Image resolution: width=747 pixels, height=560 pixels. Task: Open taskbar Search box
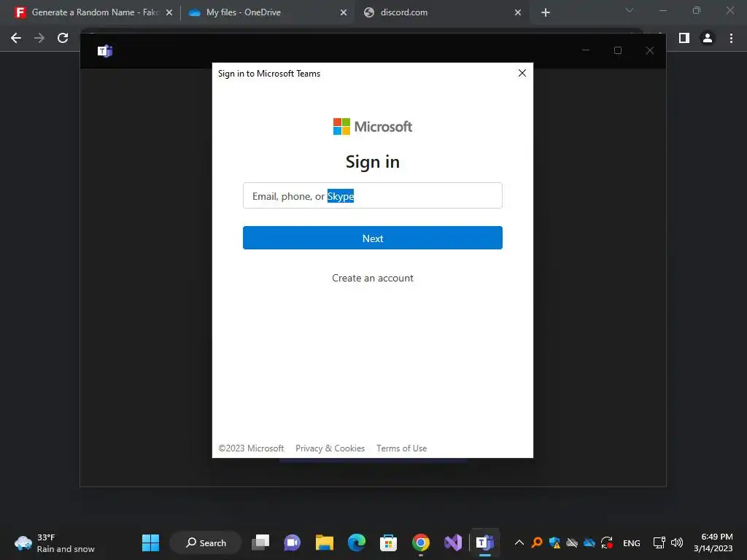(206, 542)
